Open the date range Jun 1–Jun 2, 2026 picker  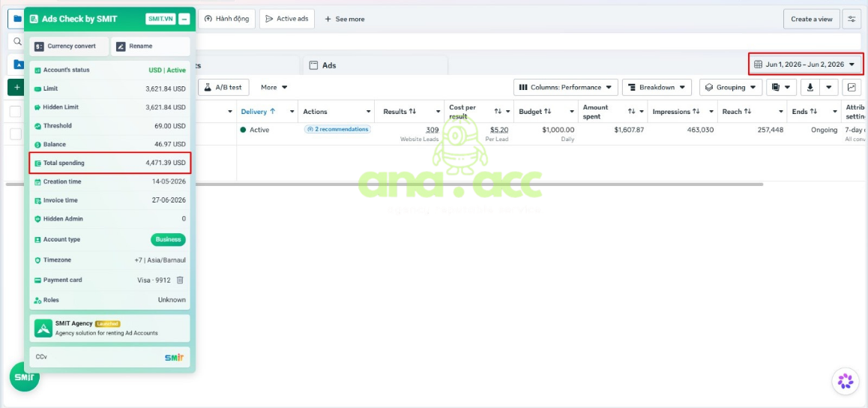point(805,64)
